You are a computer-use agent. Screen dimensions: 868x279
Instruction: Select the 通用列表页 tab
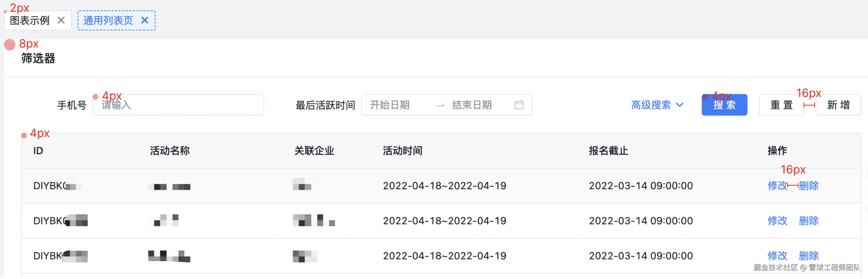(x=108, y=20)
